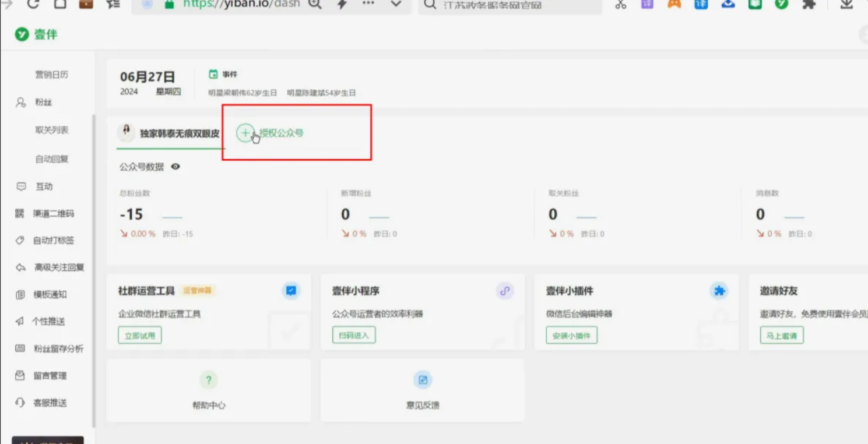Click the plus 授权公众号 button
Viewport: 868px width, 444px height.
tap(270, 133)
